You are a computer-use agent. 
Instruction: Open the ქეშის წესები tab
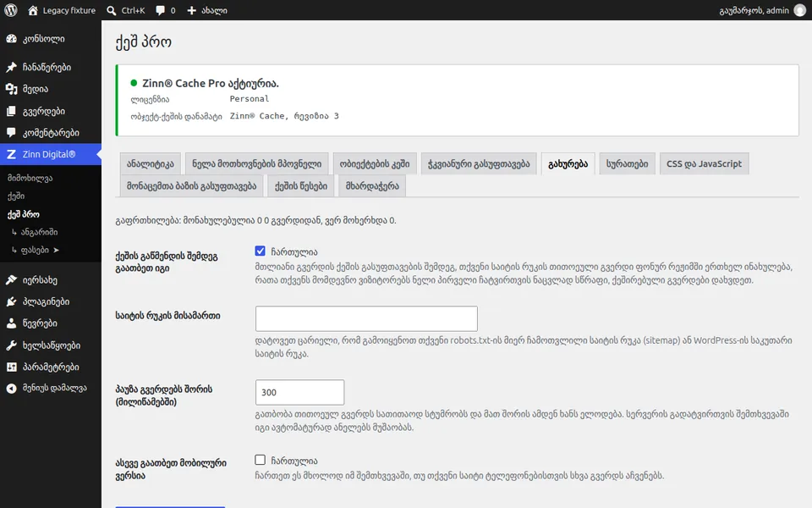[301, 186]
